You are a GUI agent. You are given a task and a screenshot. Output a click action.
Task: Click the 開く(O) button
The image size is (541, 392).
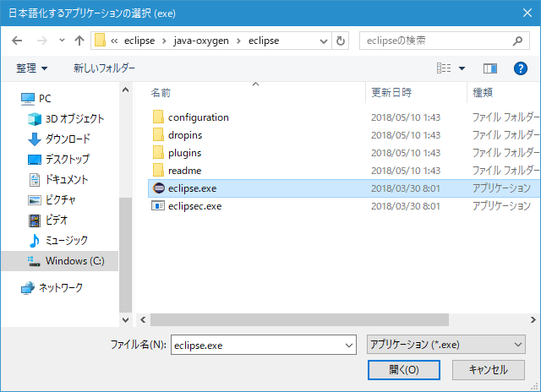tap(404, 370)
